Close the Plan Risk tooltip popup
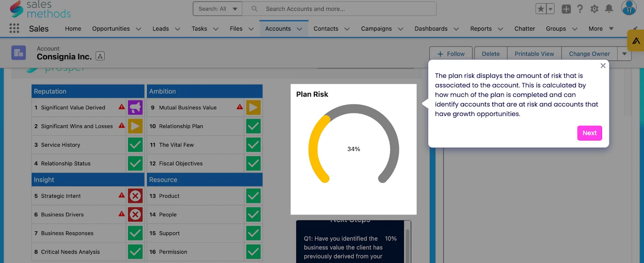Viewport: 644px width, 263px height. 603,66
